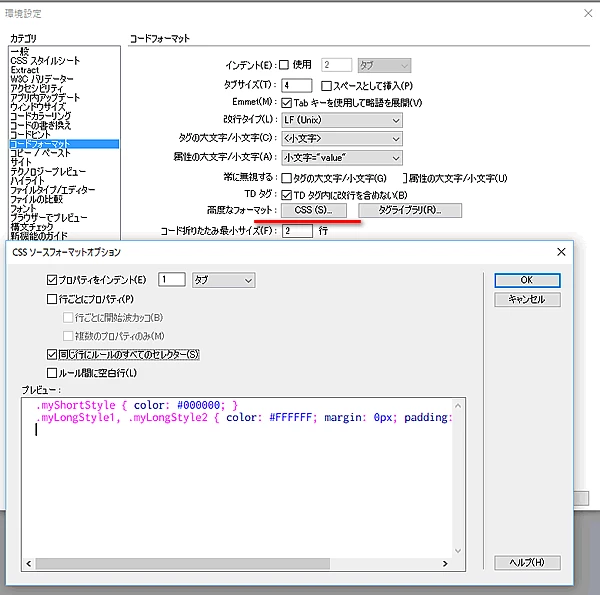The width and height of the screenshot is (600, 595).
Task: Toggle TD タグ内に改行を含めない checkbox
Action: pyautogui.click(x=286, y=195)
